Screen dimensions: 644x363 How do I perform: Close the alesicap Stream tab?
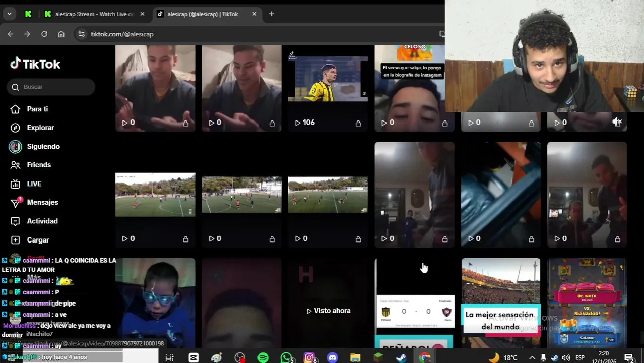pyautogui.click(x=142, y=14)
